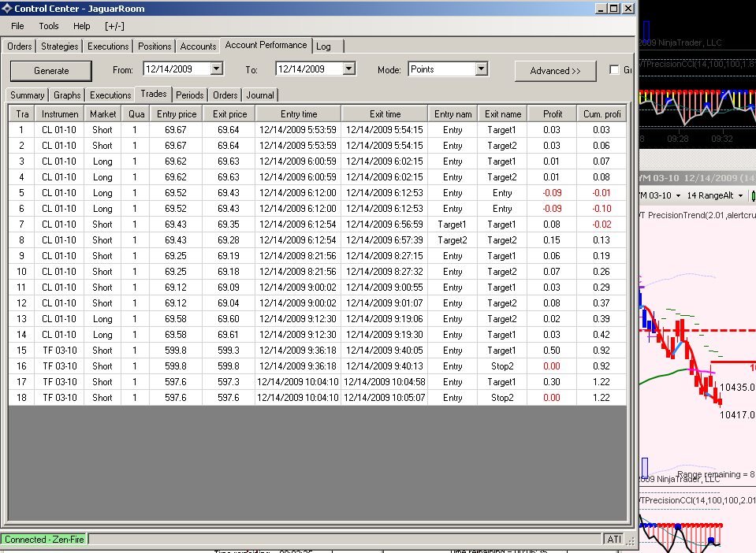Sort by the Entry name column header
Viewport: 756px width, 553px height.
[x=452, y=114]
